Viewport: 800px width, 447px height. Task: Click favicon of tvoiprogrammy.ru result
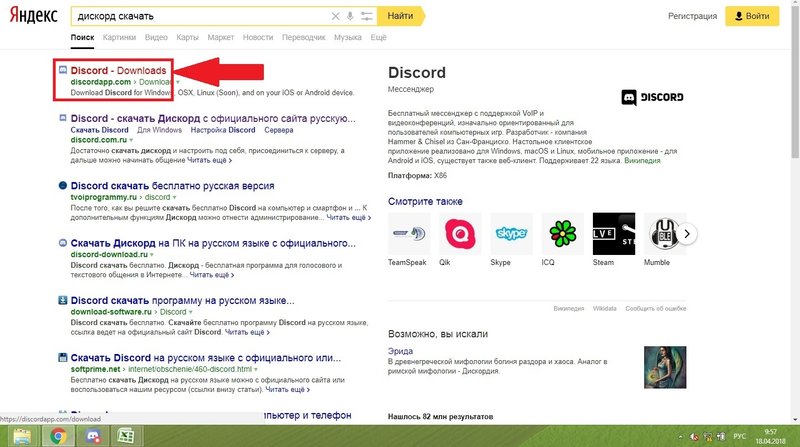coord(63,186)
